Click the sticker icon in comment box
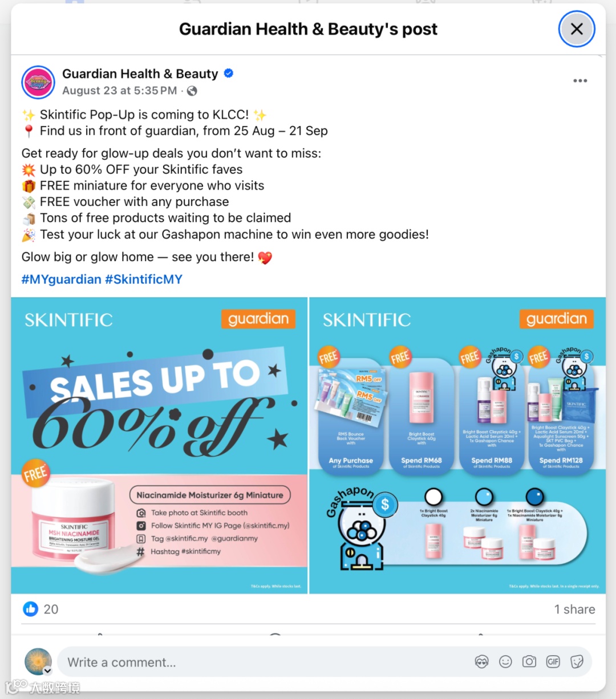The height and width of the screenshot is (699, 616). click(x=577, y=662)
